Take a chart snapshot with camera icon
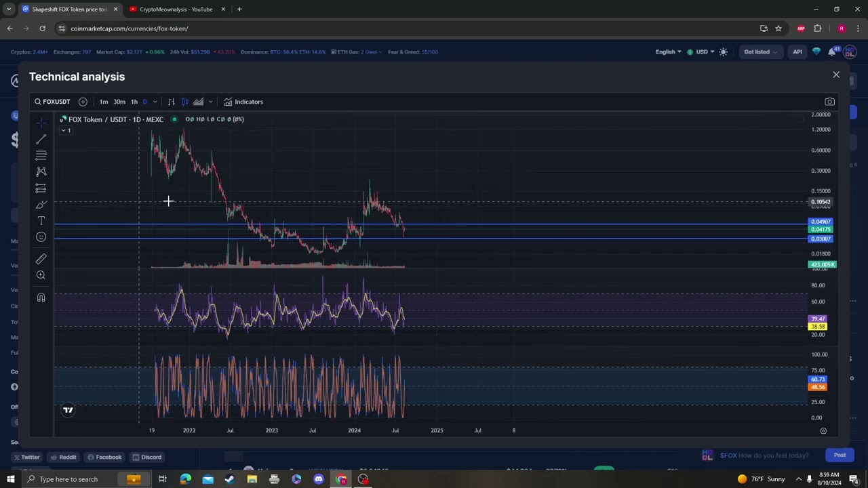 pos(829,102)
